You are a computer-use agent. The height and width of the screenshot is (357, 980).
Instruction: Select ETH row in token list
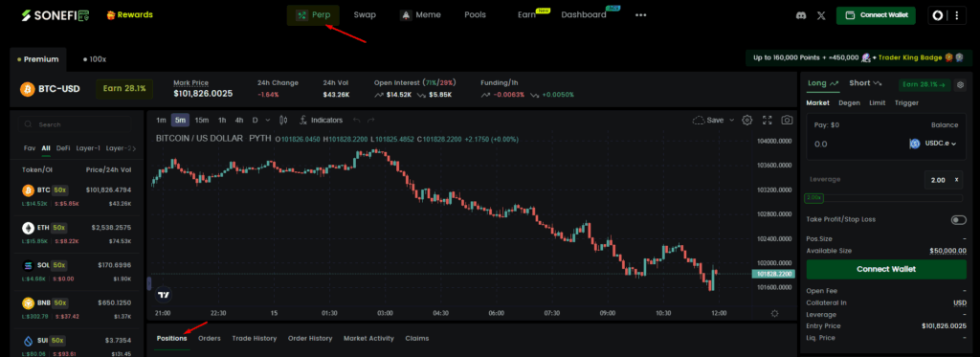pyautogui.click(x=77, y=234)
